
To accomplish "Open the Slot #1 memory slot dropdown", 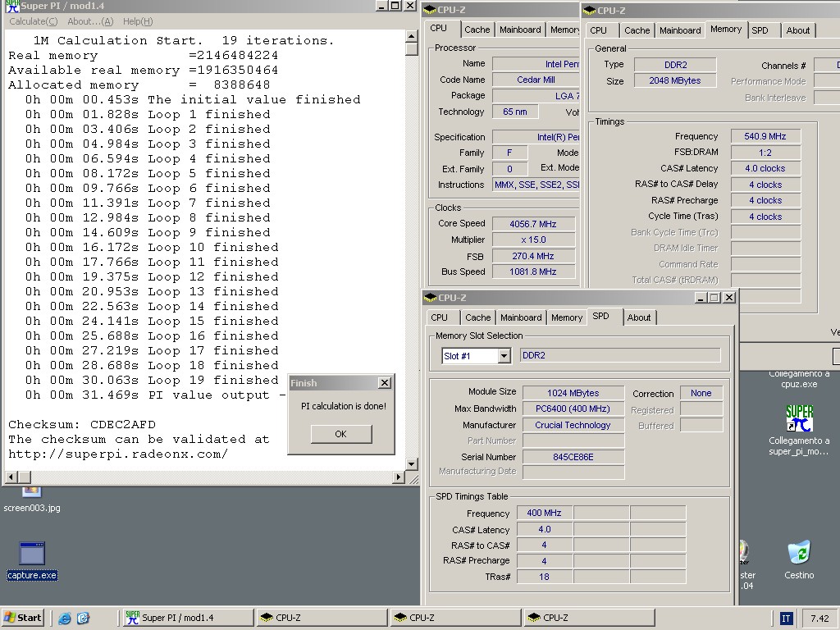I will click(x=504, y=356).
